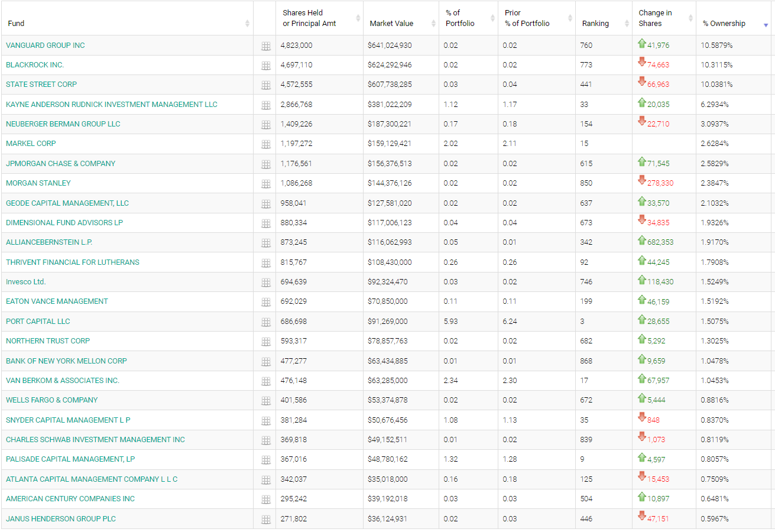Click the grid icon in the Northern Trust Corp row

[266, 342]
